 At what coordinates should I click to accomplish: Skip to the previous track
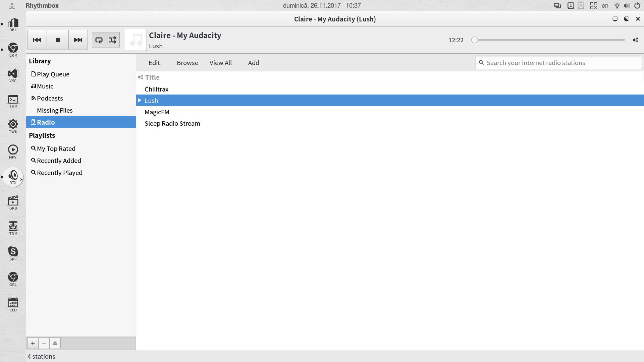point(37,40)
